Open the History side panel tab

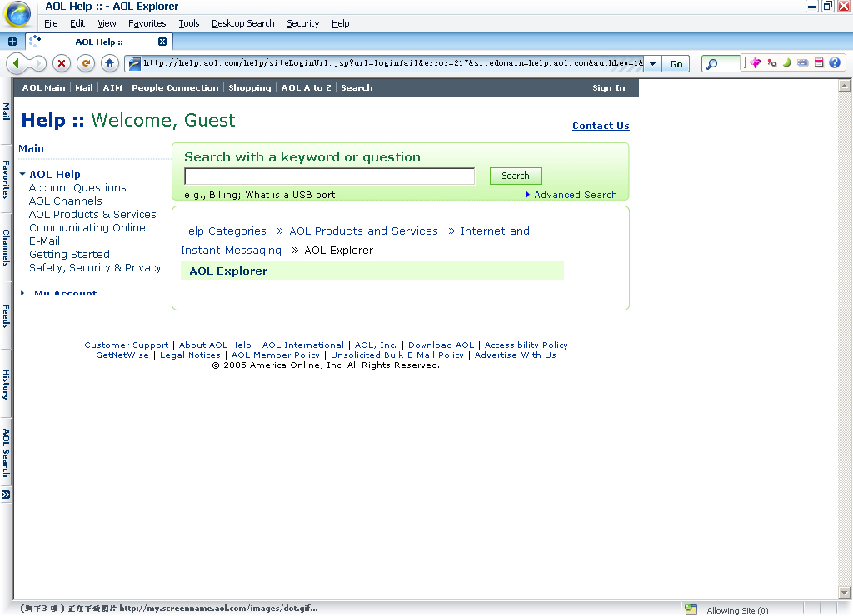pyautogui.click(x=6, y=385)
